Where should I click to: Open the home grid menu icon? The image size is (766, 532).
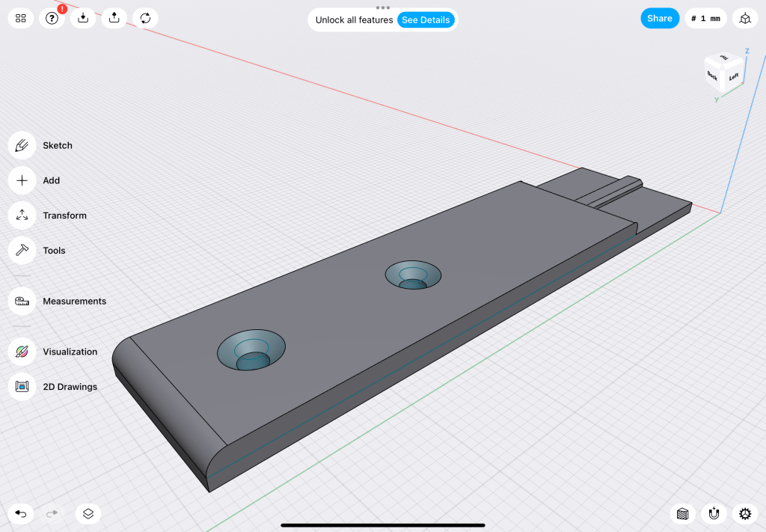coord(21,19)
